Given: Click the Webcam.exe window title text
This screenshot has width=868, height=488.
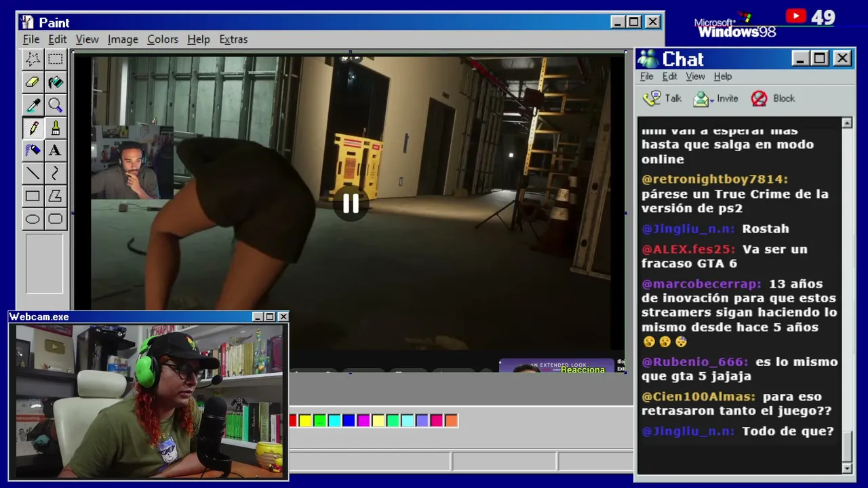Looking at the screenshot, I should click(39, 317).
